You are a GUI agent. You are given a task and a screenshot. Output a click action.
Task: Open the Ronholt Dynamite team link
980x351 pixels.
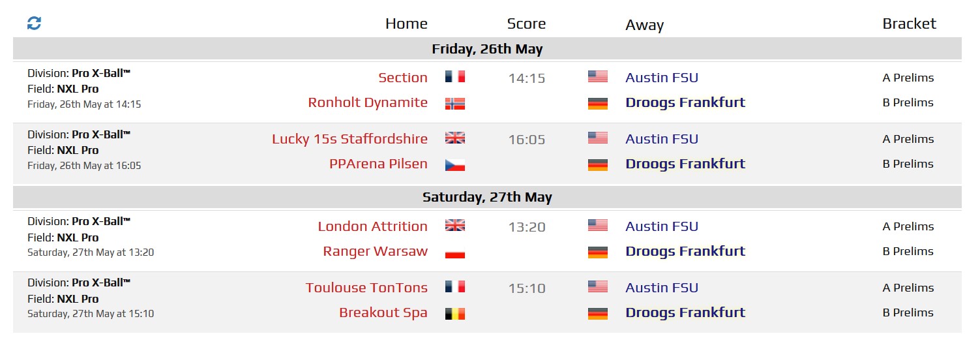point(368,102)
